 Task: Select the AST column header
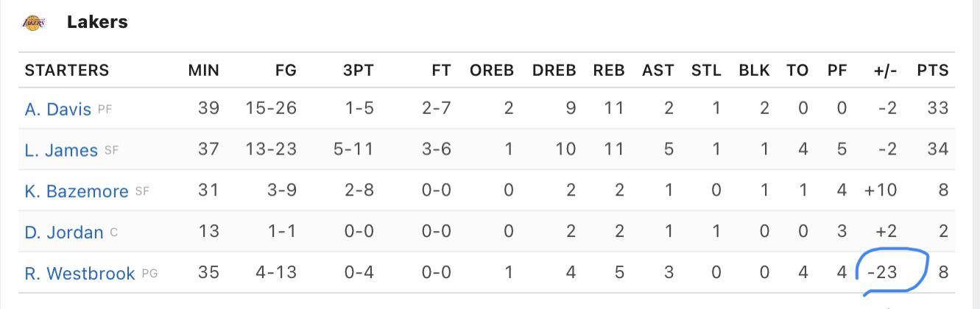658,71
